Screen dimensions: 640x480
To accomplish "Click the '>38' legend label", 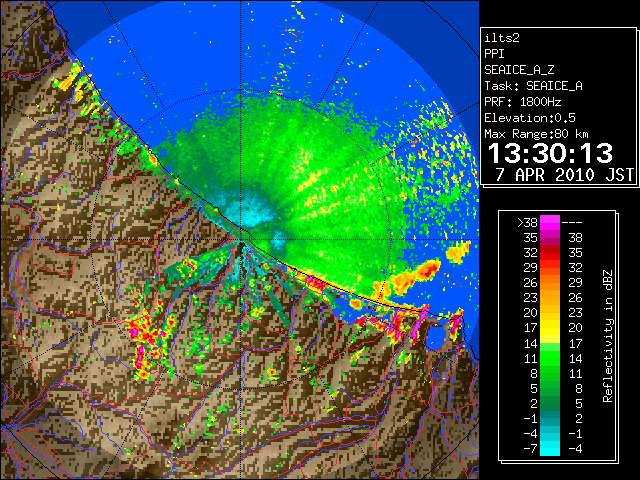I will click(527, 223).
